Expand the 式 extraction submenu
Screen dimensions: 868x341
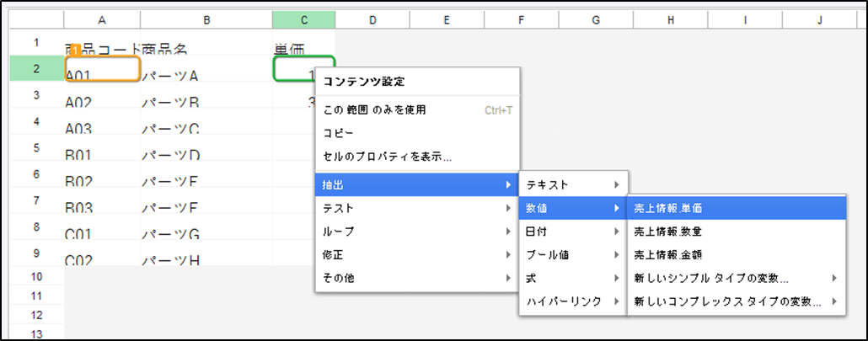pyautogui.click(x=572, y=278)
